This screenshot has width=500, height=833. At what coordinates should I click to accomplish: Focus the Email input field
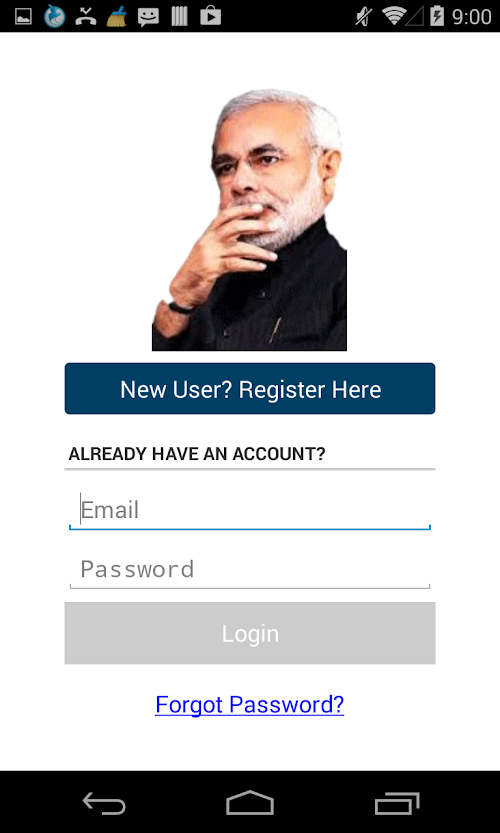250,511
